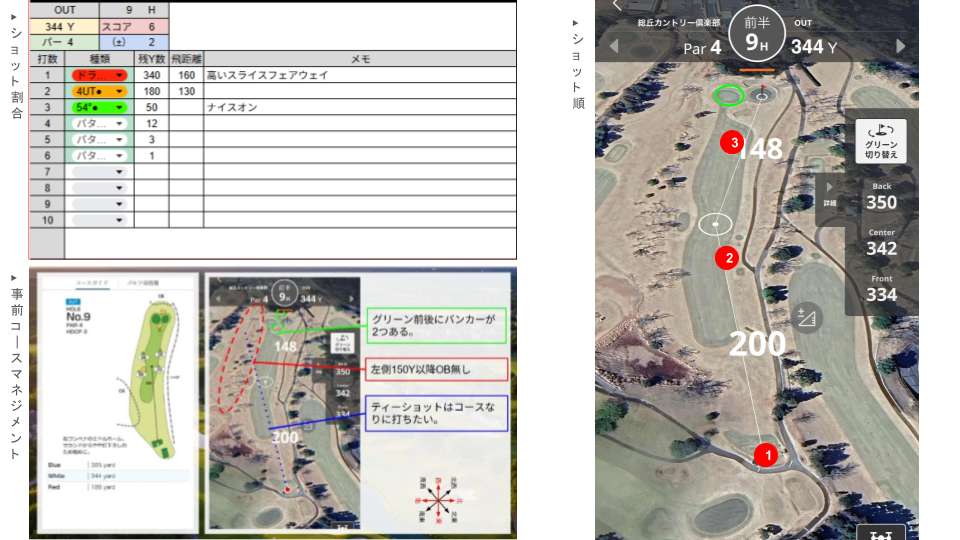Open club dropdown for shot 1 driver

pos(99,75)
